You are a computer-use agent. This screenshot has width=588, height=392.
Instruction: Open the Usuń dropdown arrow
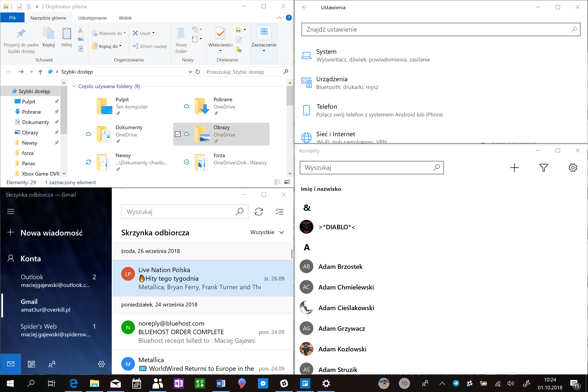[153, 33]
